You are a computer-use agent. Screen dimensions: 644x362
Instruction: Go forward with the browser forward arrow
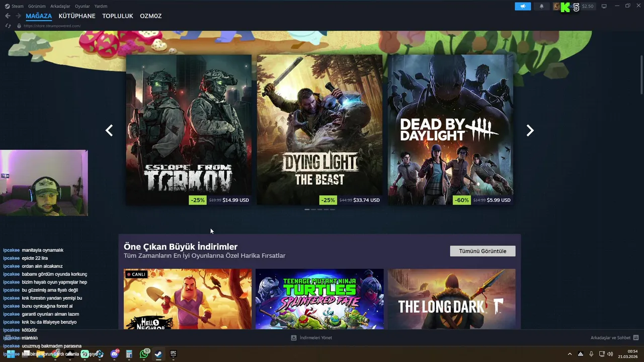pos(18,16)
